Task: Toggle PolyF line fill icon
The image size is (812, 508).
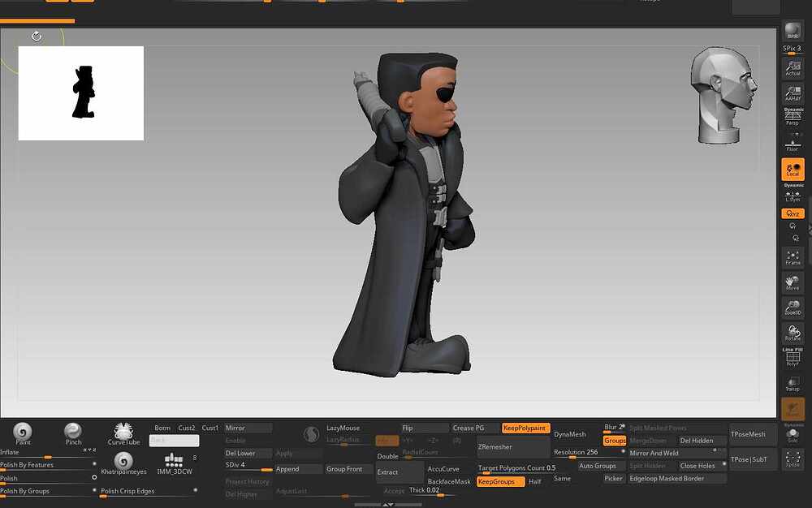Action: [793, 358]
